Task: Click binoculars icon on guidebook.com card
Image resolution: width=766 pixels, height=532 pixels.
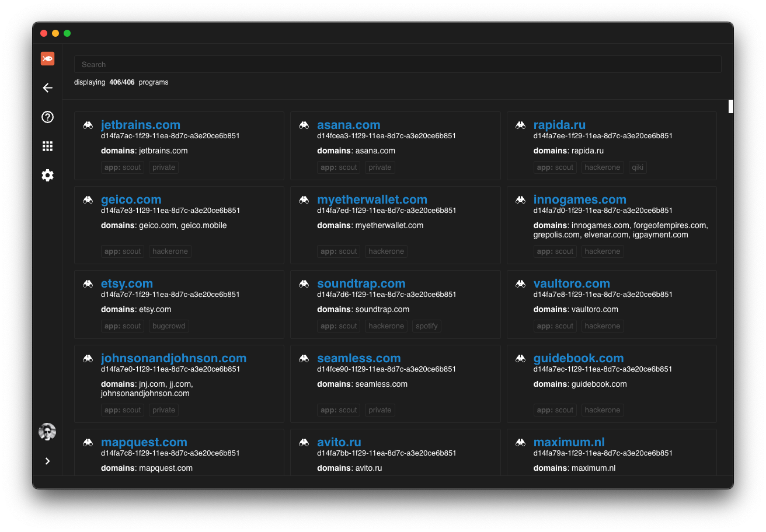Action: point(520,358)
